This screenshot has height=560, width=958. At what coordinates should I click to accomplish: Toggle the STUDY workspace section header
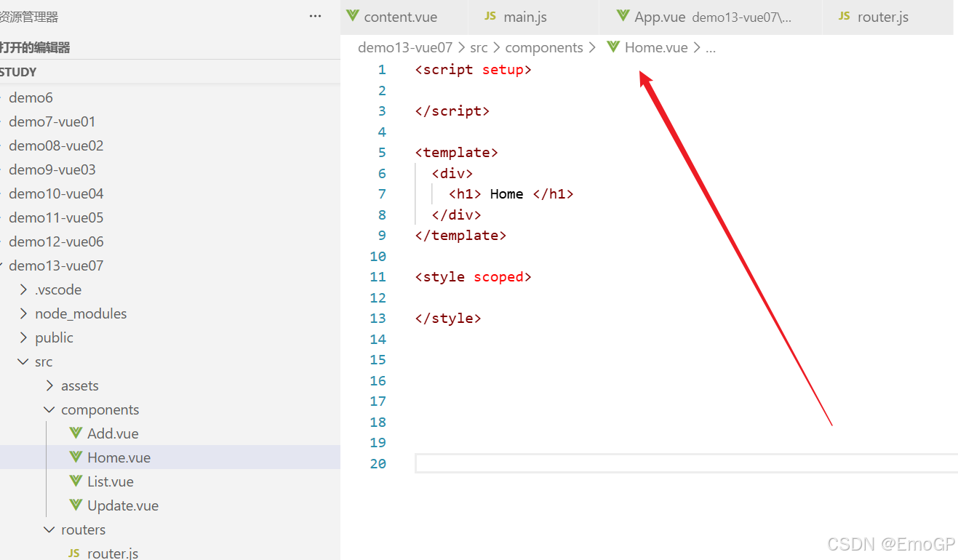(170, 72)
